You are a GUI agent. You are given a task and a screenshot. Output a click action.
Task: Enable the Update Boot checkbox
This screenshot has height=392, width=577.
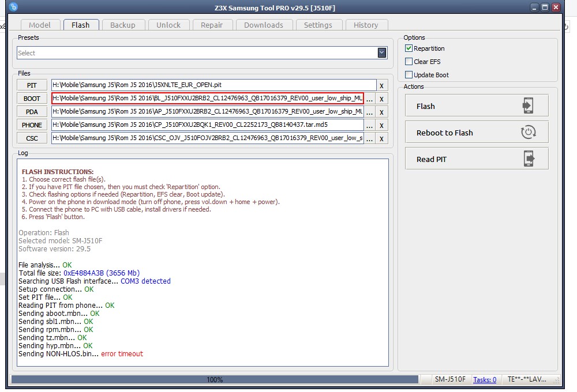tap(409, 74)
